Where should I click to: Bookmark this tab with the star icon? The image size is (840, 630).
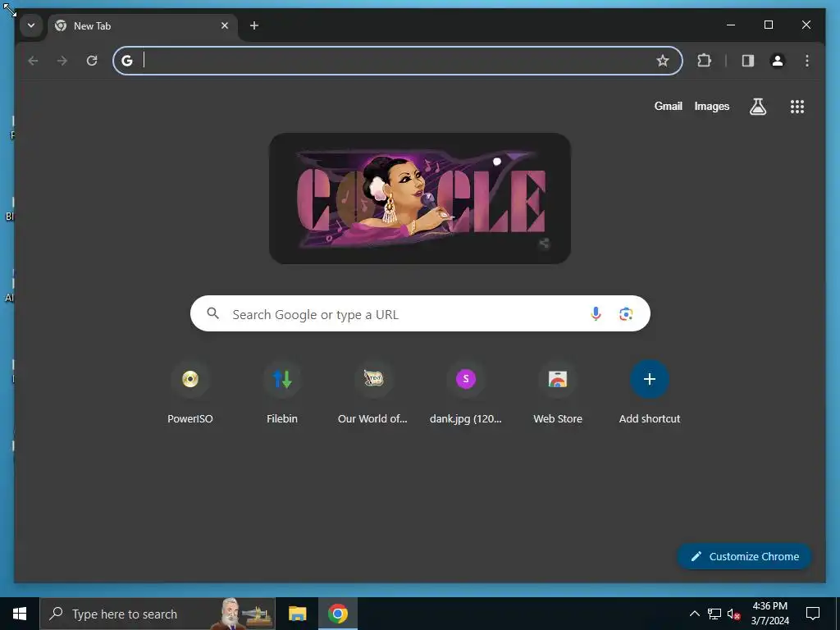(x=663, y=61)
